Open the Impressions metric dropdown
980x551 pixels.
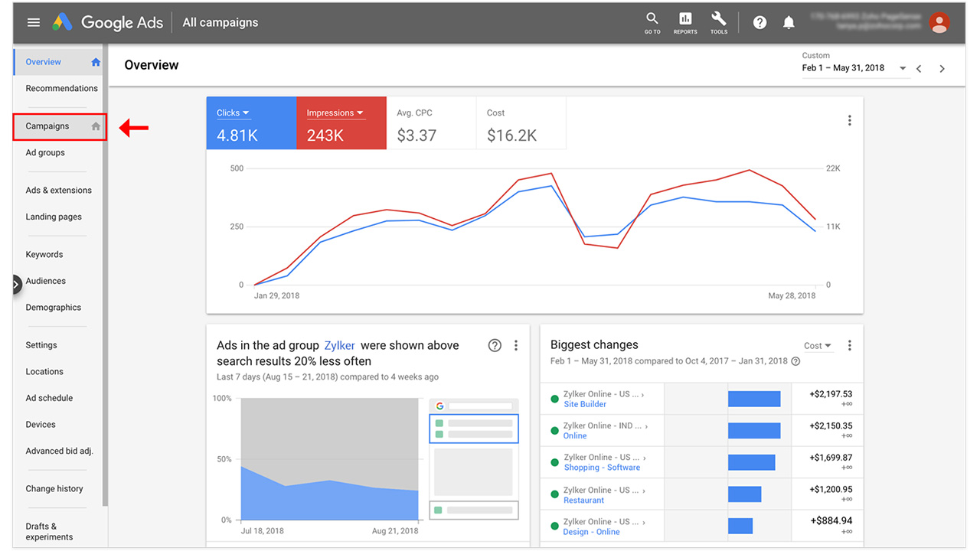pos(335,113)
